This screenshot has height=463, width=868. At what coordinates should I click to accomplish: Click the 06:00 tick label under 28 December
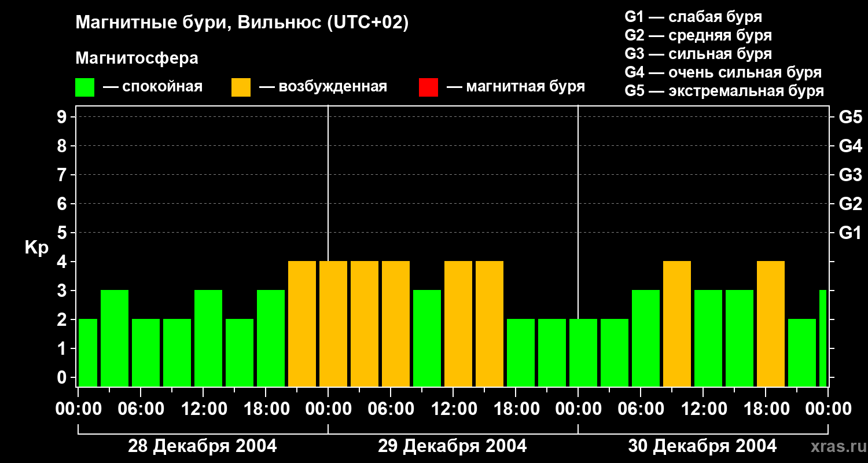pos(141,409)
